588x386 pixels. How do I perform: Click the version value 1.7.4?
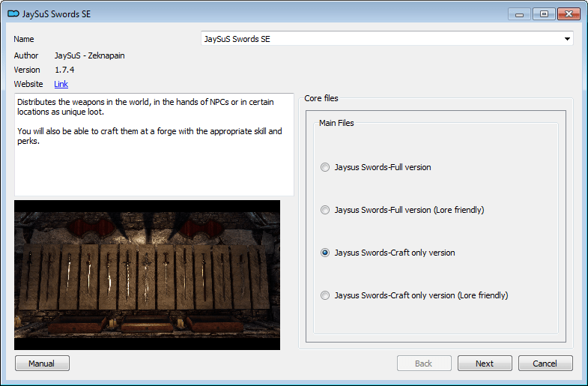(x=64, y=70)
